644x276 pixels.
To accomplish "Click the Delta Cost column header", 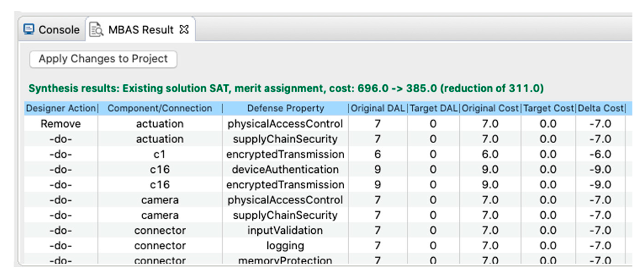I will pos(601,108).
